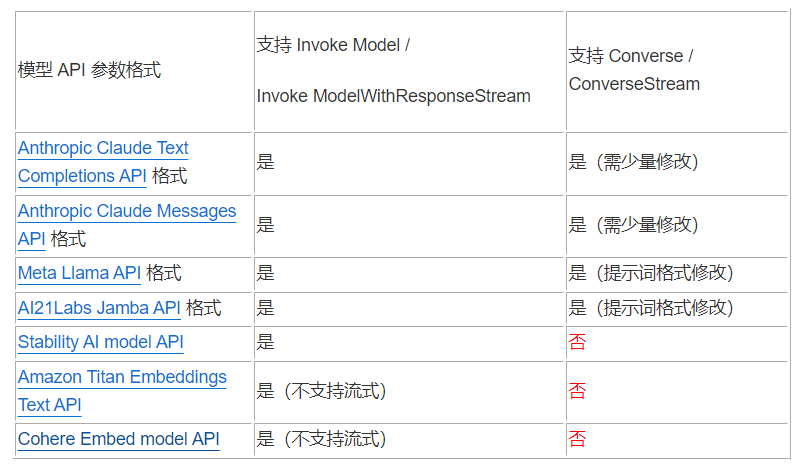Image resolution: width=805 pixels, height=475 pixels.
Task: Click 是 (需少量修改) in the Claude Messages row
Action: 634,225
